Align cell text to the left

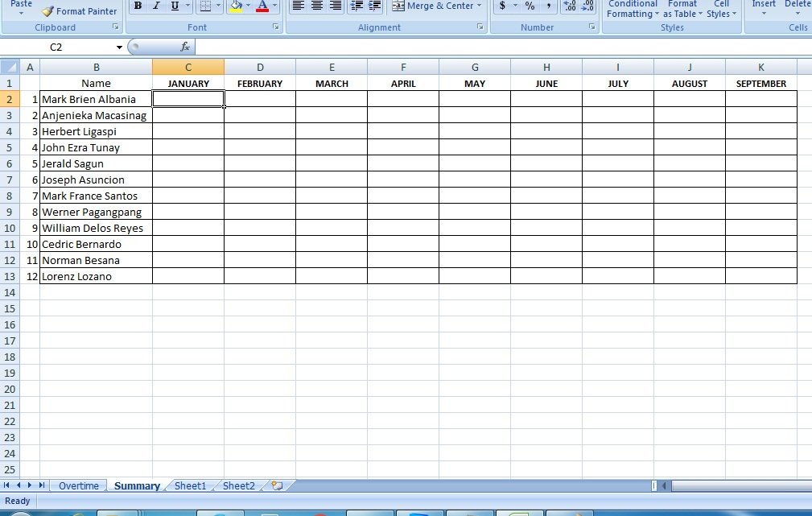coord(298,6)
